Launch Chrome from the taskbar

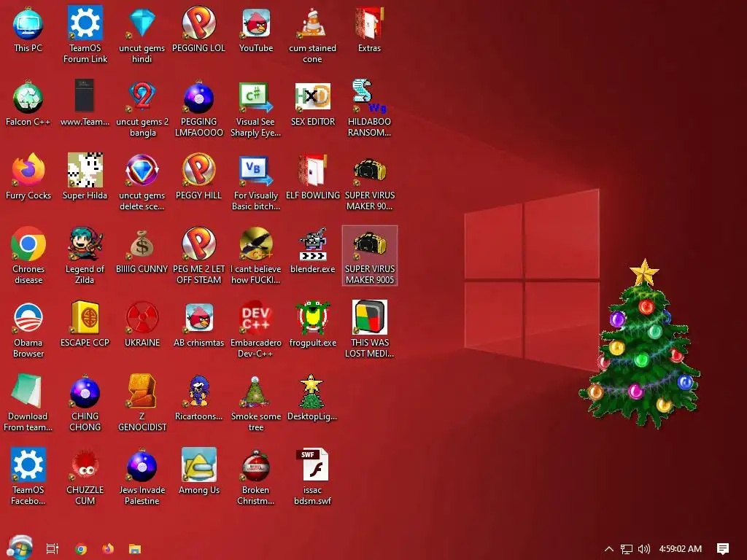pyautogui.click(x=81, y=549)
